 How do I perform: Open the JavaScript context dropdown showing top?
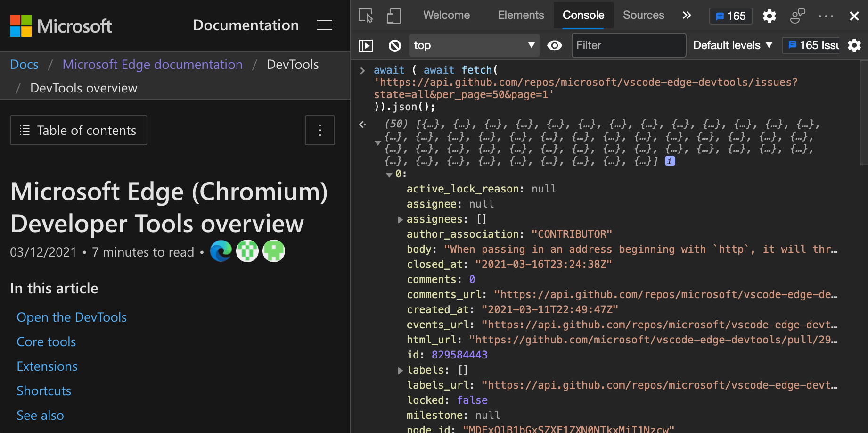[x=474, y=45]
